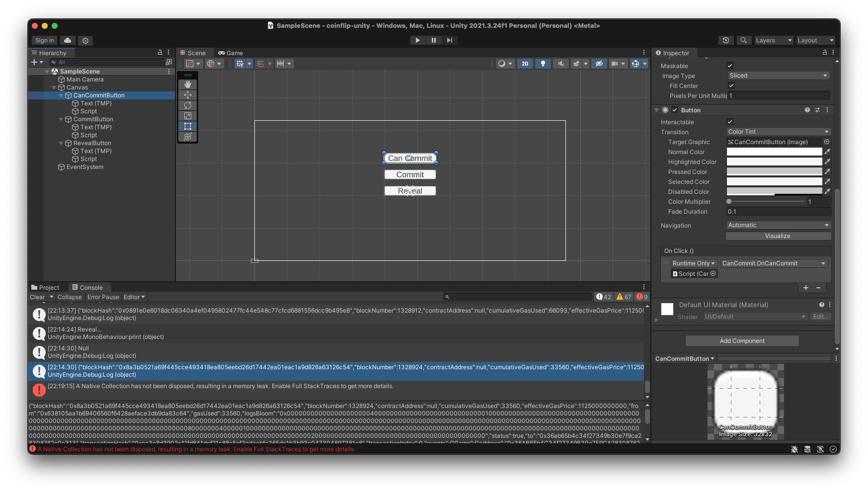Viewport: 868px width, 491px height.
Task: Open CanCommit.OnCanCommit function dropdown
Action: tap(773, 263)
